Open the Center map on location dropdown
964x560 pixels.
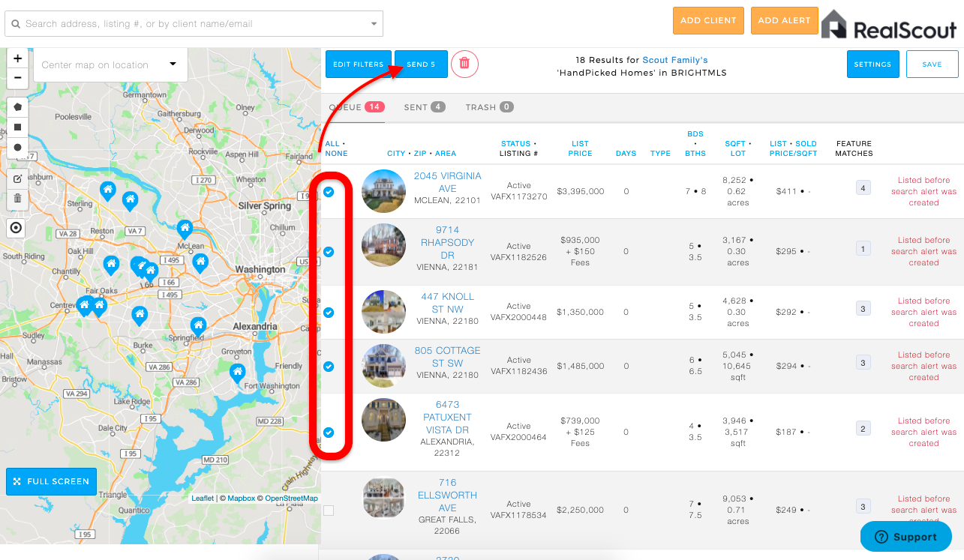[110, 64]
